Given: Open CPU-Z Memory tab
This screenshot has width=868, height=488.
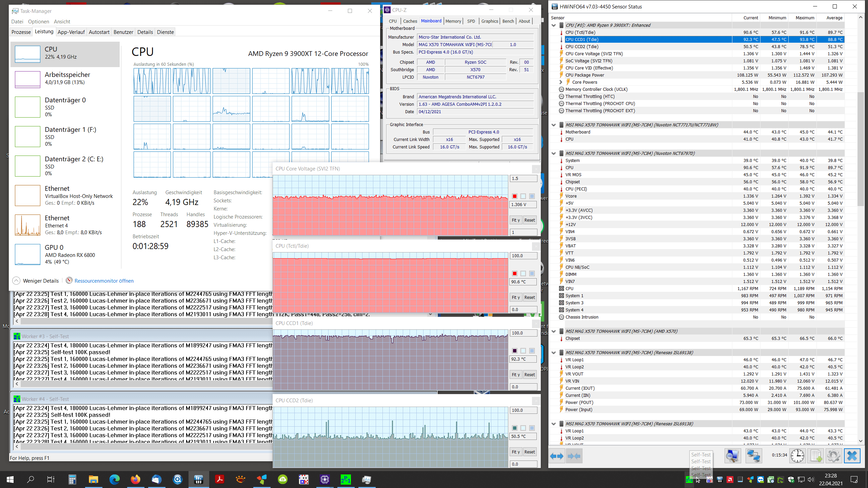Looking at the screenshot, I should pyautogui.click(x=453, y=21).
